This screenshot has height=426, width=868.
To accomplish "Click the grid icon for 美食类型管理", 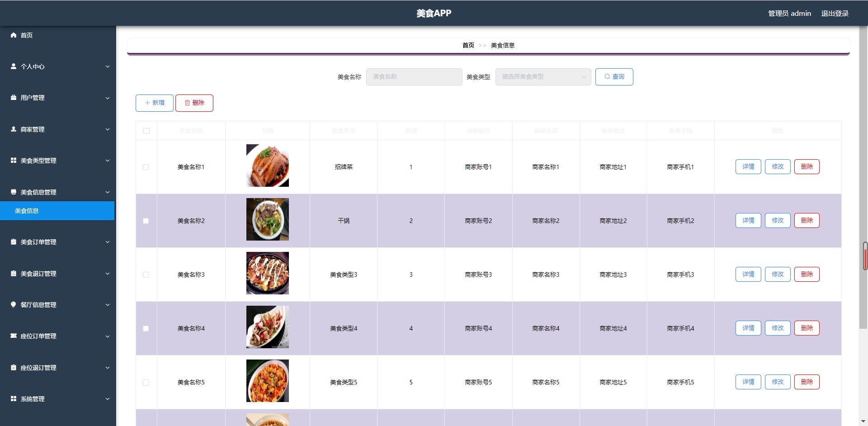I will tap(14, 161).
